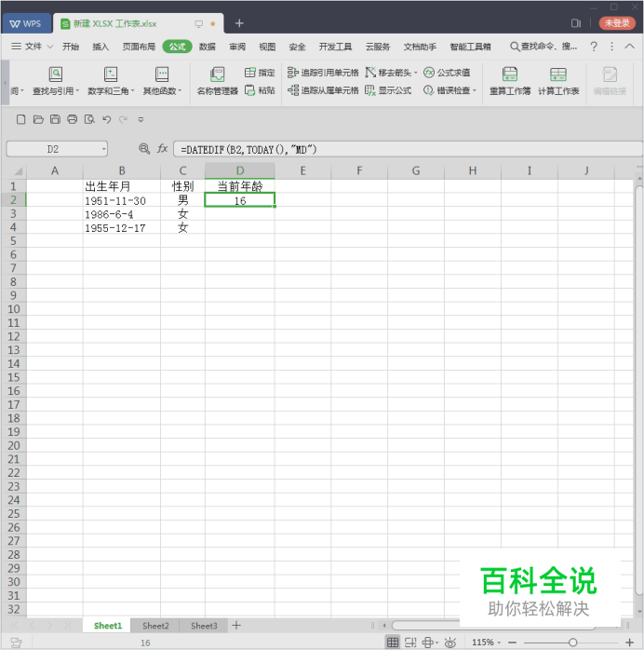Image resolution: width=644 pixels, height=650 pixels.
Task: Click the red login status button
Action: [x=617, y=23]
